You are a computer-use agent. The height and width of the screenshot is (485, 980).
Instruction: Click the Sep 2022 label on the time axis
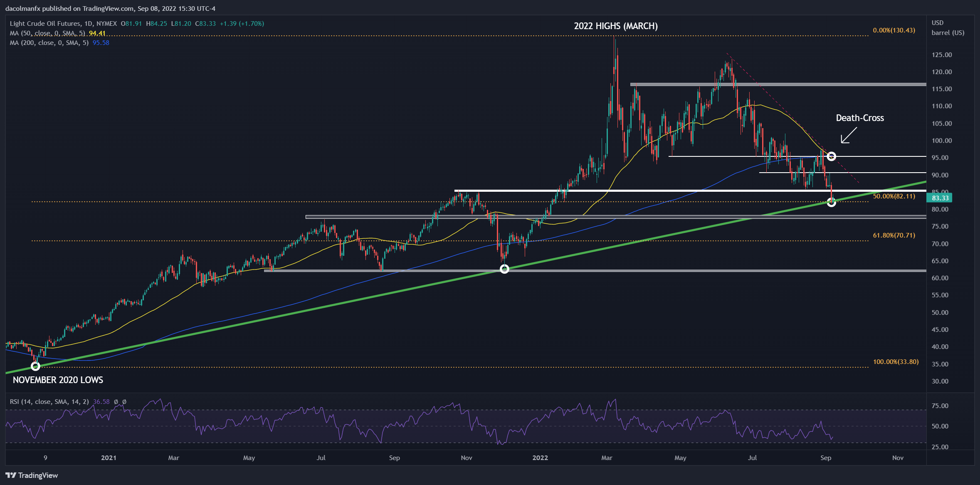826,458
